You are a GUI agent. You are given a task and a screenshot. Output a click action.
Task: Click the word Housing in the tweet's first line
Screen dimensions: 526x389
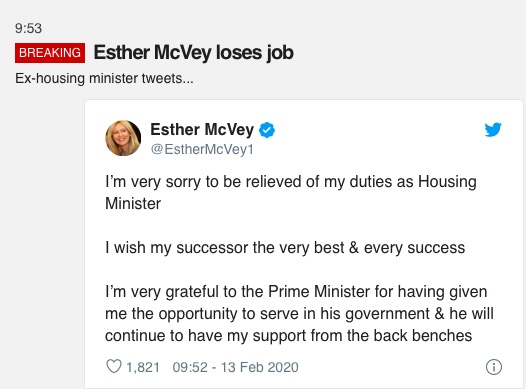click(447, 183)
